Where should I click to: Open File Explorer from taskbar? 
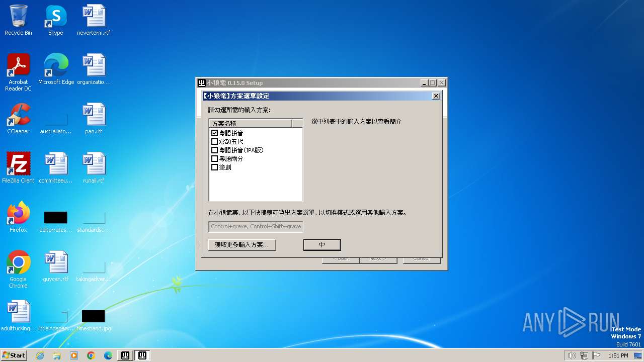(57, 355)
